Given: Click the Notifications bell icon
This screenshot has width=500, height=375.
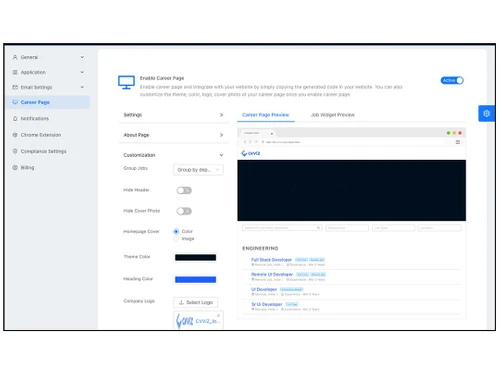Looking at the screenshot, I should click(x=15, y=119).
